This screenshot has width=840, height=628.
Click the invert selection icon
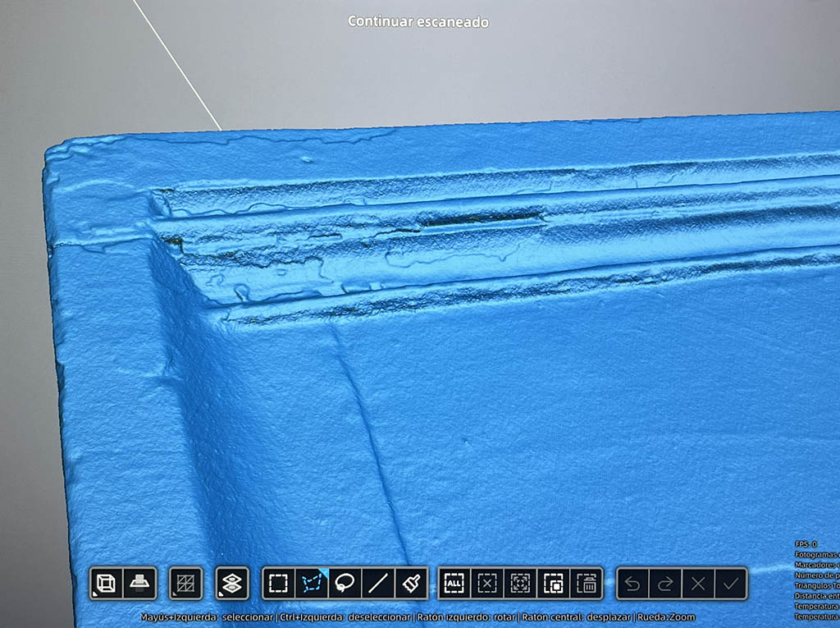[554, 583]
